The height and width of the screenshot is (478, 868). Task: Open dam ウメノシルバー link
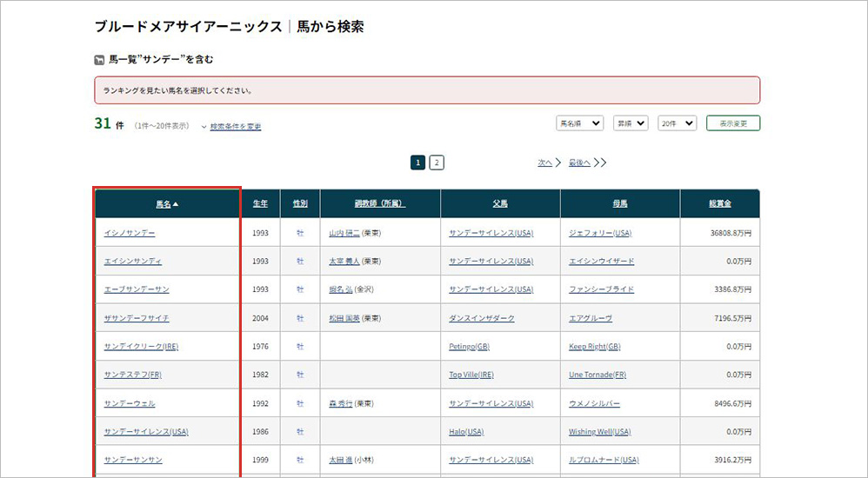point(595,403)
